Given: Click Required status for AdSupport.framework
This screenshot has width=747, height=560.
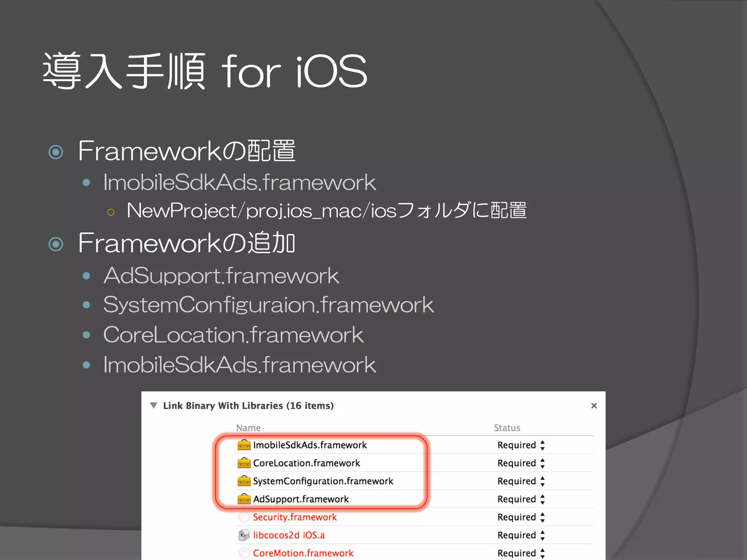Looking at the screenshot, I should click(x=516, y=499).
